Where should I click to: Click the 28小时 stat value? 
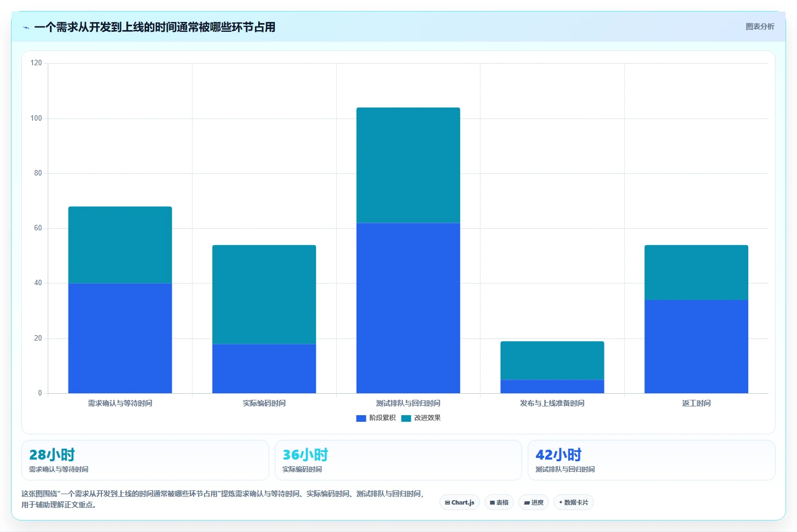click(52, 455)
